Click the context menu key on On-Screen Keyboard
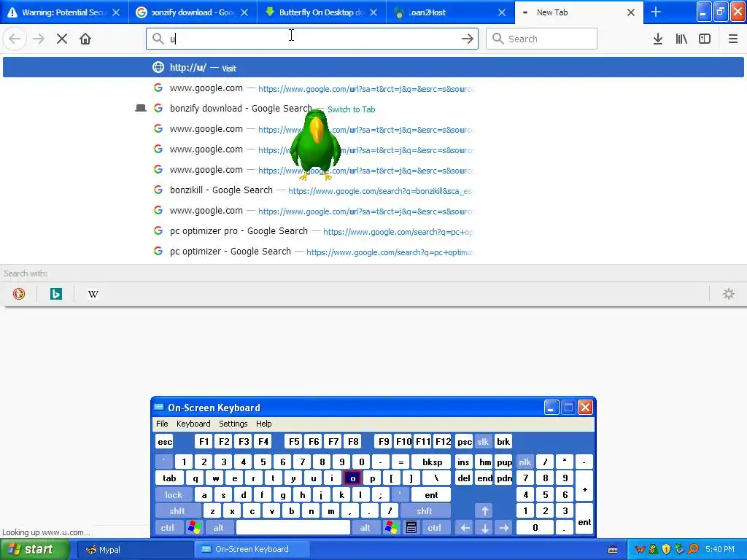The width and height of the screenshot is (747, 560). coord(411,527)
